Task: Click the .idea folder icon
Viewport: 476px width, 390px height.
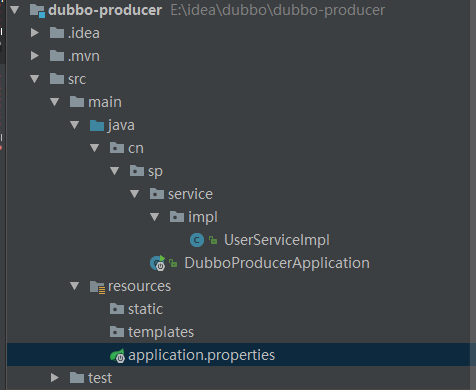Action: (57, 33)
